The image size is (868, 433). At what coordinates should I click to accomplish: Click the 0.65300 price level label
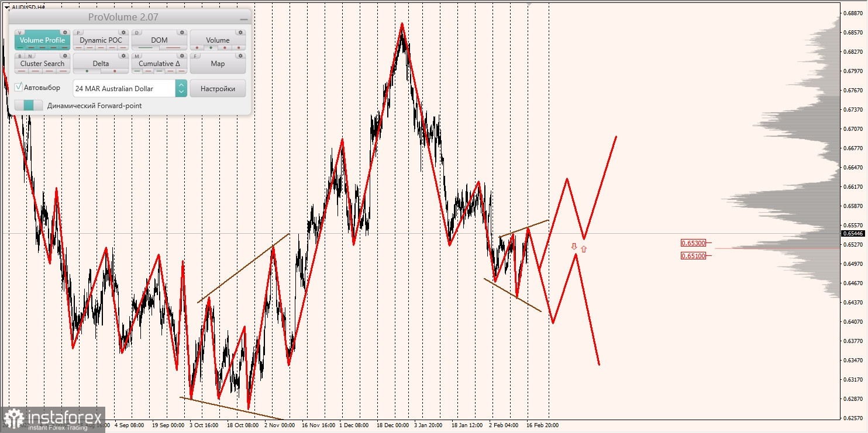point(694,243)
